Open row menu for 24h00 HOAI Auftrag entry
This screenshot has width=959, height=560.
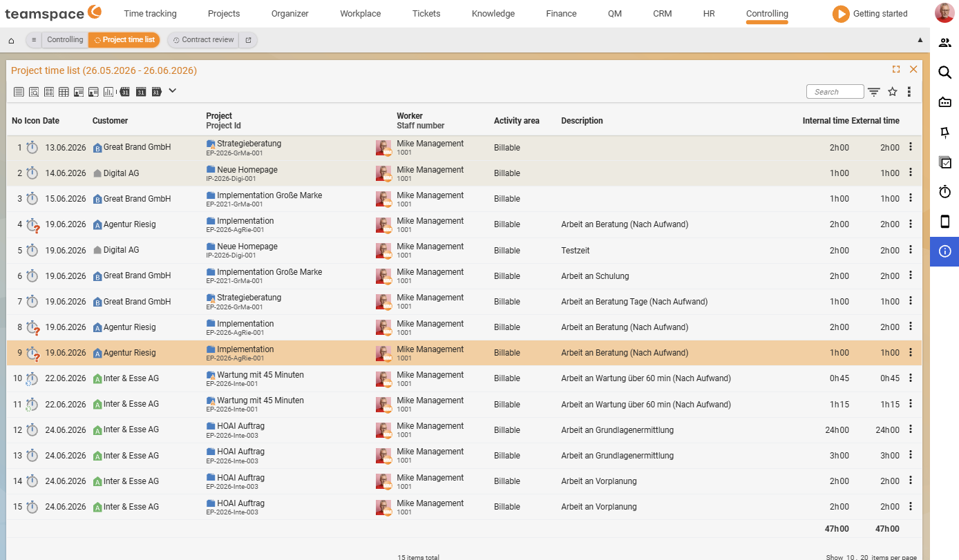(x=911, y=429)
